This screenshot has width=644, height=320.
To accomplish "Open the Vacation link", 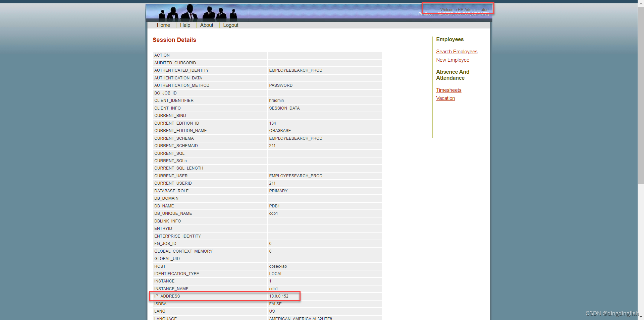I will [445, 98].
